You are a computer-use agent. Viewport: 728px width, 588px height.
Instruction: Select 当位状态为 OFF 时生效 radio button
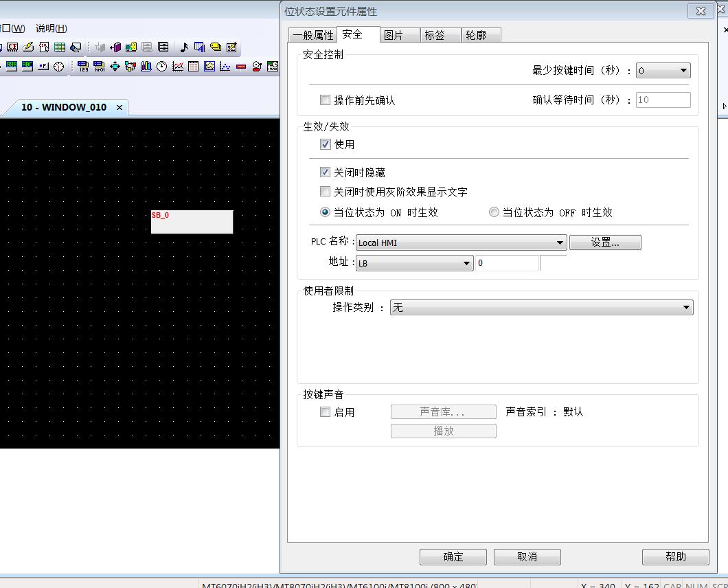coord(494,212)
